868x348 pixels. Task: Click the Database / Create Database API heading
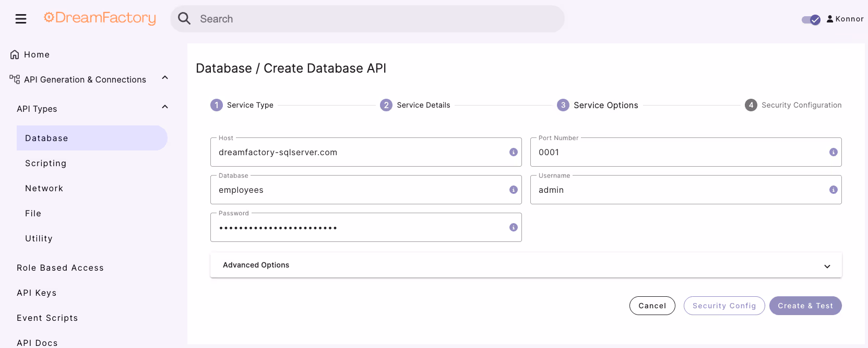click(x=291, y=68)
